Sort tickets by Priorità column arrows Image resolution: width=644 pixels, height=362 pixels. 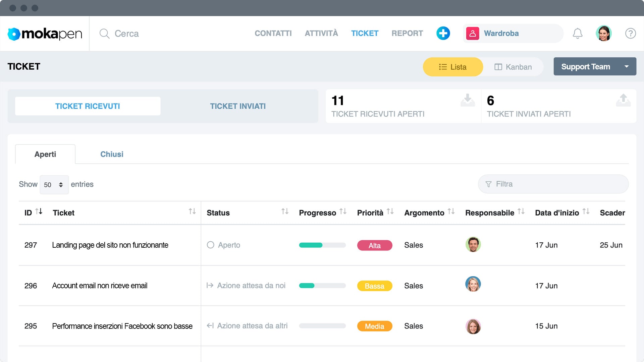[390, 212]
